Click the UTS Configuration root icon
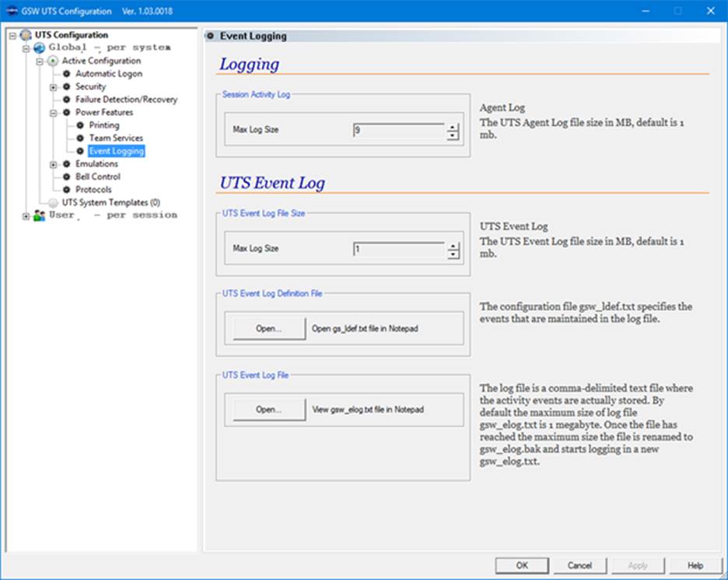The width and height of the screenshot is (728, 580). pyautogui.click(x=26, y=35)
